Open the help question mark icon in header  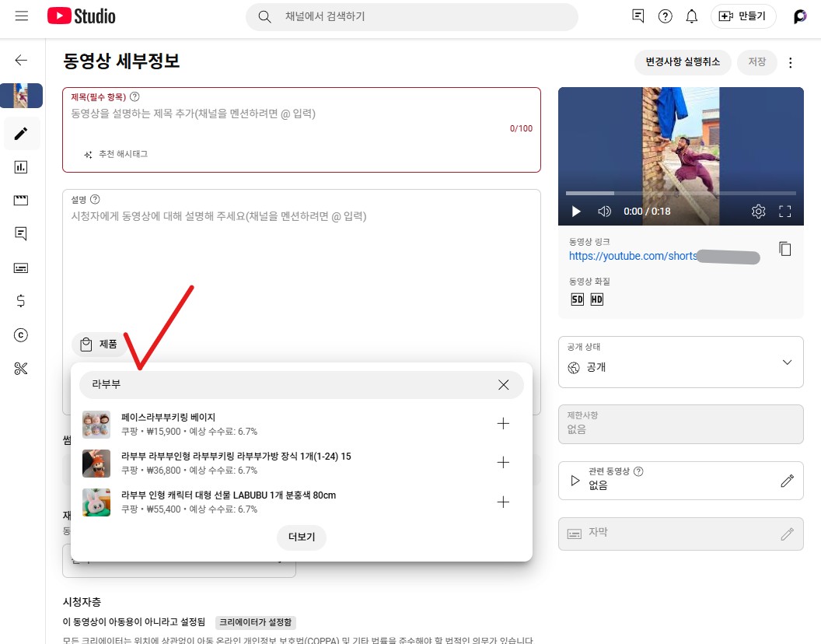[x=665, y=16]
